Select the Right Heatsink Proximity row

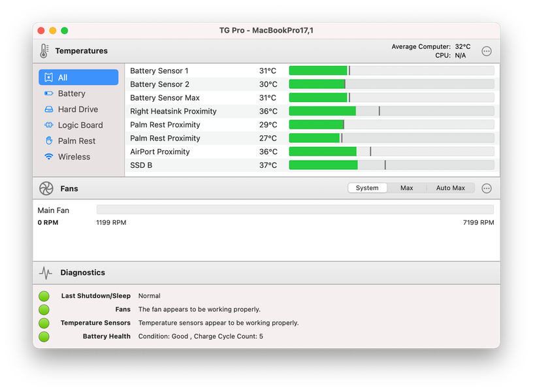click(x=312, y=111)
